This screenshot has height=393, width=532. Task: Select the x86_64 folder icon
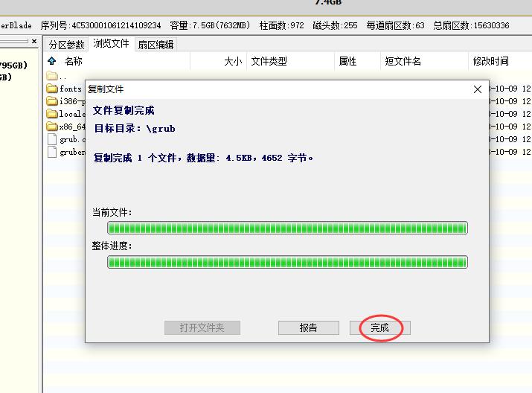pyautogui.click(x=52, y=127)
